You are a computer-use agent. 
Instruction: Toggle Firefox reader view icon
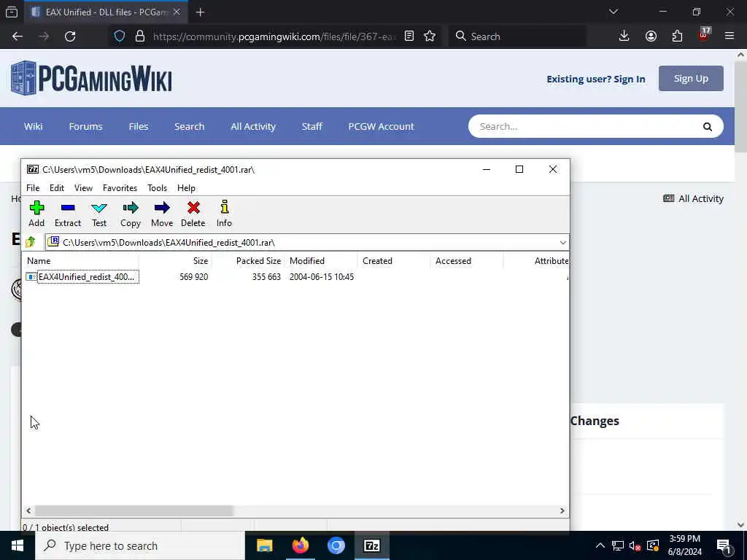[x=409, y=36]
